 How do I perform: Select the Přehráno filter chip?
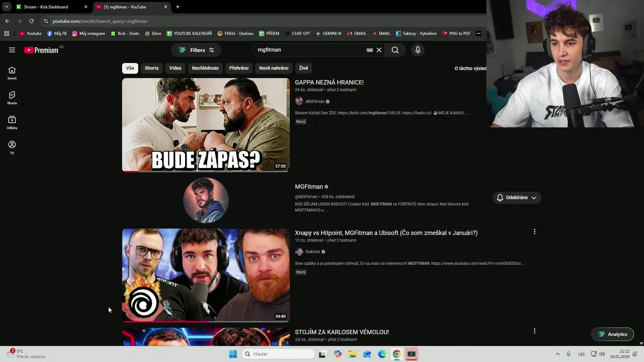pyautogui.click(x=239, y=68)
